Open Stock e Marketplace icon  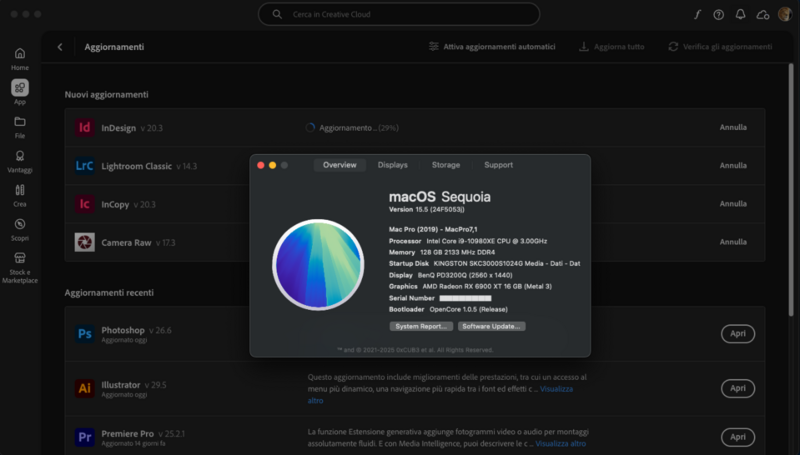[x=20, y=260]
